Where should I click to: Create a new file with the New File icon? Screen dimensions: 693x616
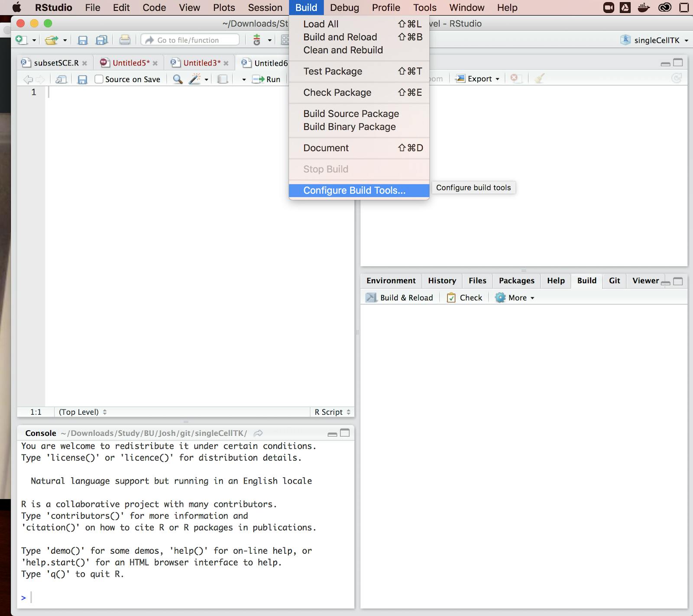(22, 40)
